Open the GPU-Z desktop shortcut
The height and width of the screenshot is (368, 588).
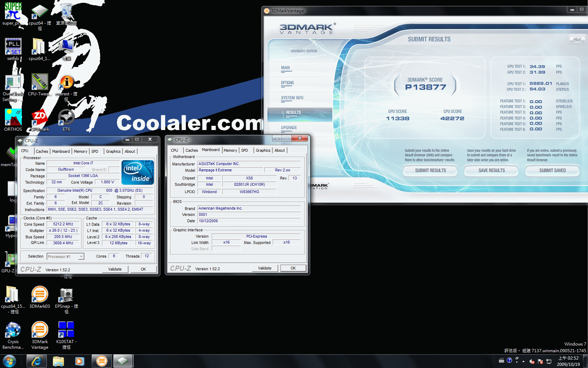coord(8,263)
